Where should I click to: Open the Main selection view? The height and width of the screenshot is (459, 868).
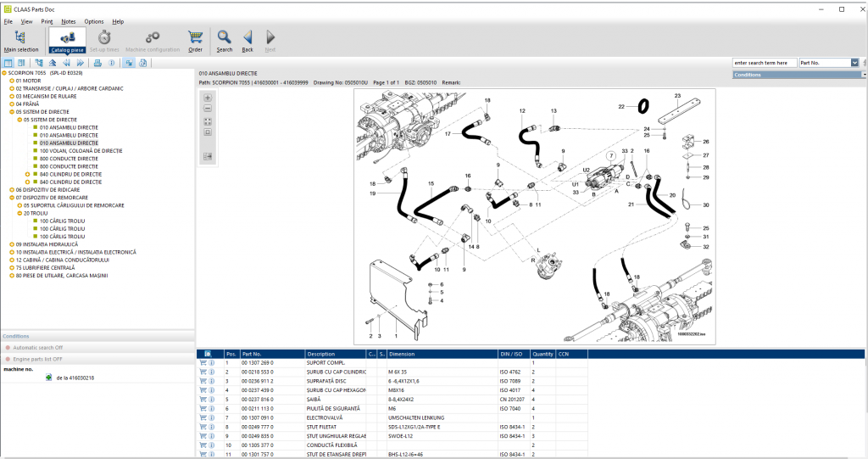tap(20, 40)
